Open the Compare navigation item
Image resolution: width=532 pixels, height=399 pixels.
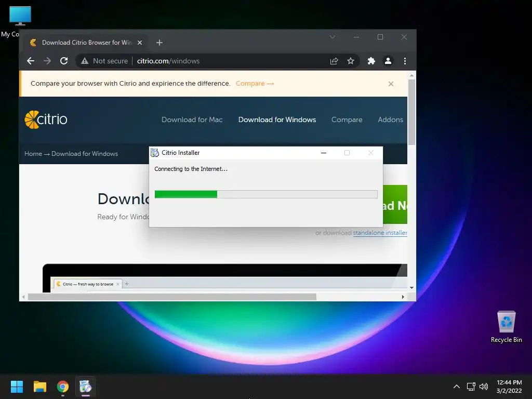(347, 120)
